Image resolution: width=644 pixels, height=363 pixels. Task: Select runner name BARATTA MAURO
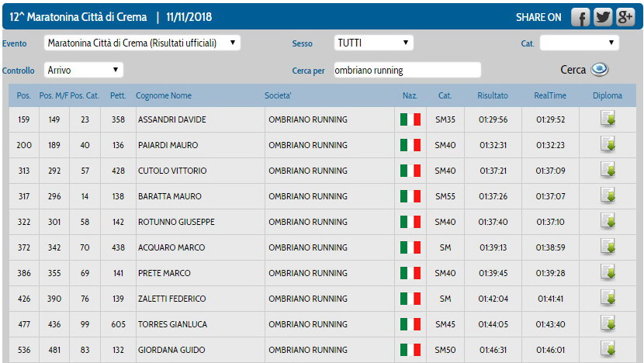(x=170, y=196)
